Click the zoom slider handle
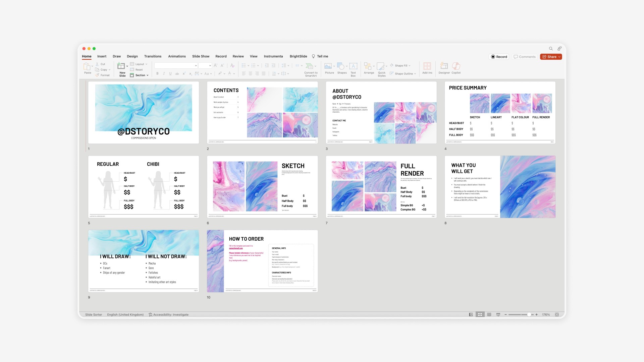644x362 pixels. coord(529,315)
